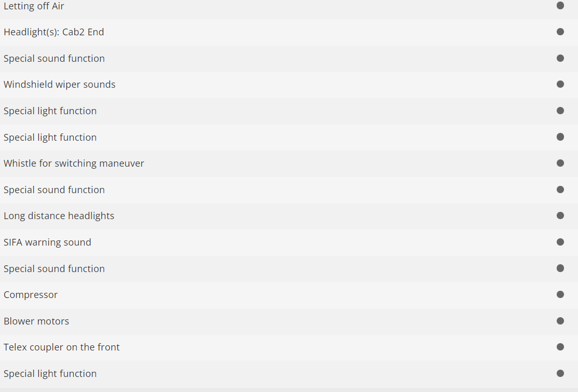Click the Long distance headlights indicator dot

tap(560, 215)
